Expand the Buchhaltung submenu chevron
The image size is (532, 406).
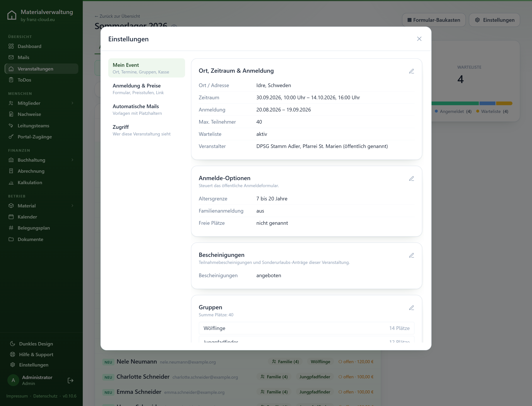point(72,160)
